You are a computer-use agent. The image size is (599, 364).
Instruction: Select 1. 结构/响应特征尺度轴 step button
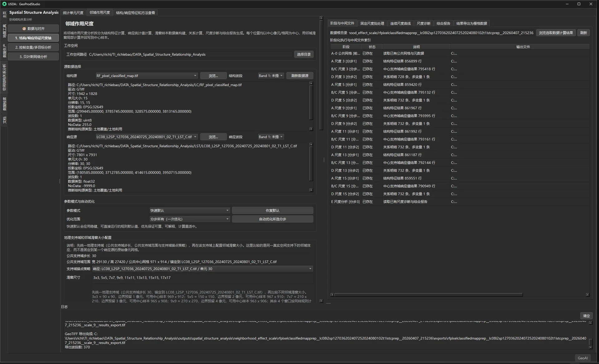coord(33,38)
